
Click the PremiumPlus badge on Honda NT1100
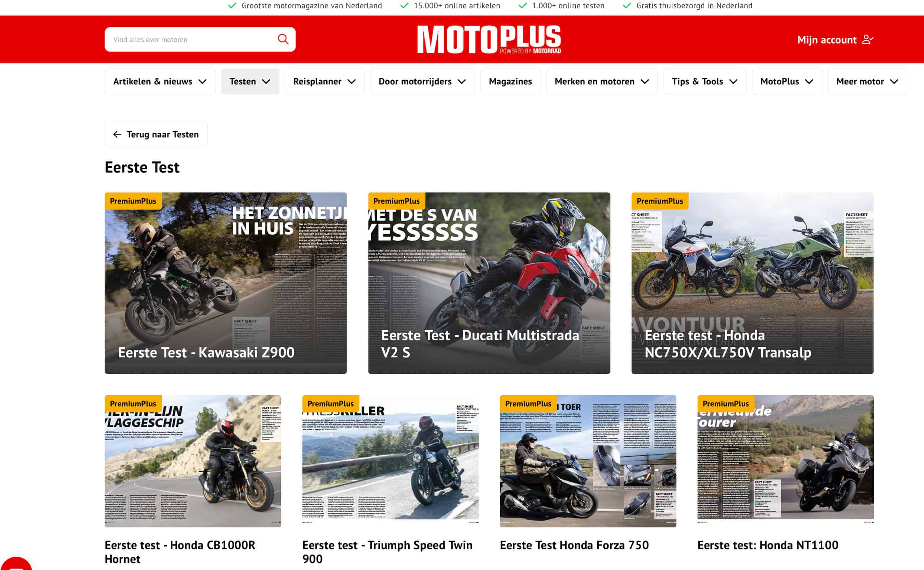click(725, 404)
